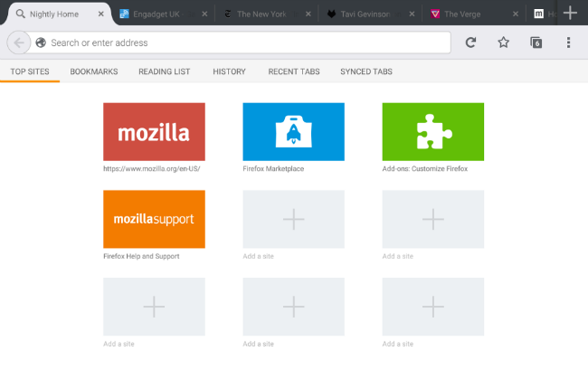Open the Reading List panel
Screen dimensions: 588x370
pyautogui.click(x=165, y=71)
